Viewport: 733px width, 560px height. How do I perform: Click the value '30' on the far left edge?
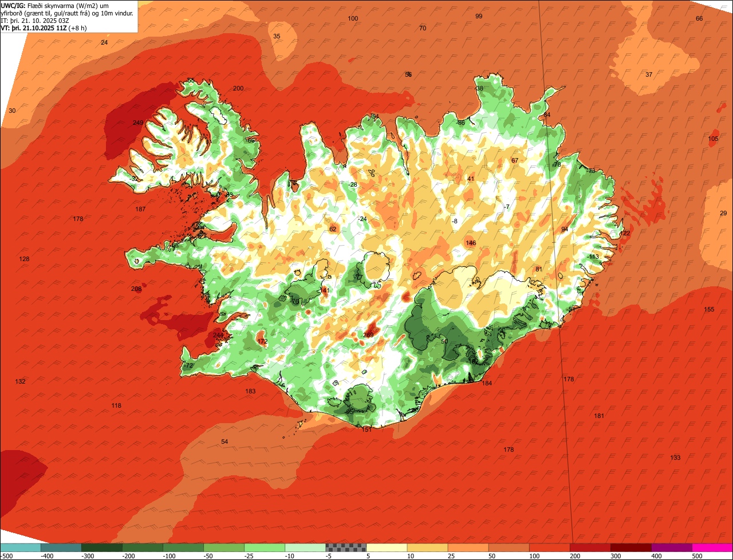point(12,111)
